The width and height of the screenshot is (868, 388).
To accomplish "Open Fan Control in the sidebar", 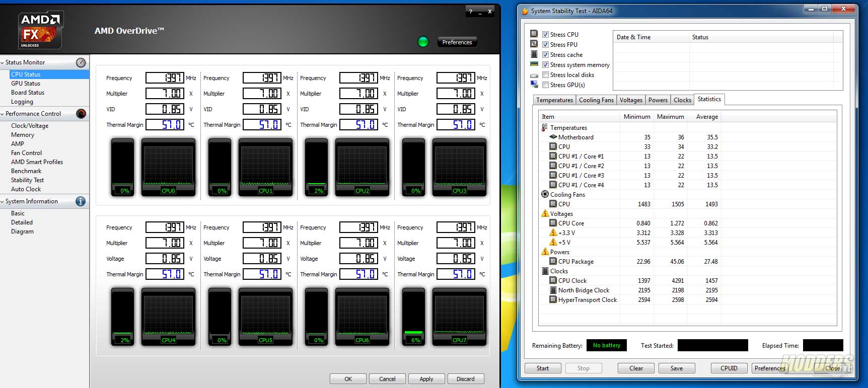I will coord(26,153).
